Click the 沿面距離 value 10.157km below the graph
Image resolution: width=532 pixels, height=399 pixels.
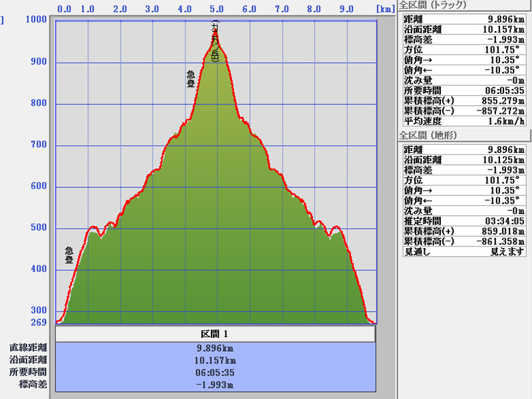coord(215,360)
